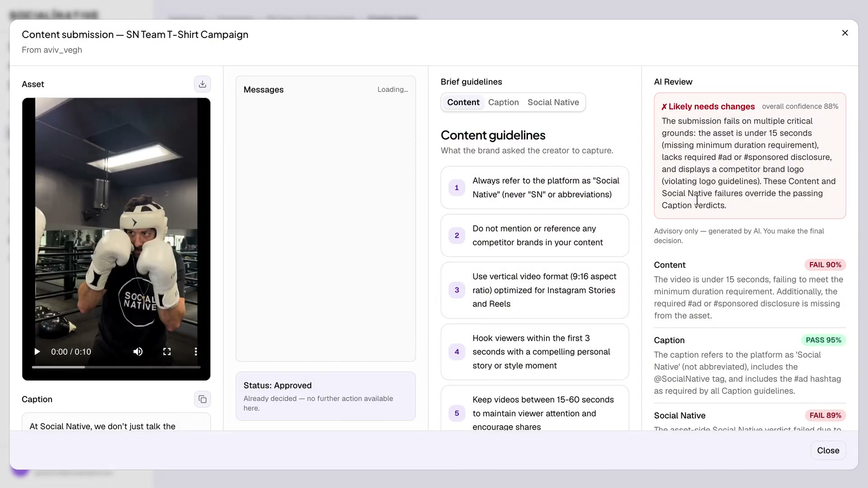Select guideline 1 about Social Native naming
868x488 pixels.
click(534, 188)
